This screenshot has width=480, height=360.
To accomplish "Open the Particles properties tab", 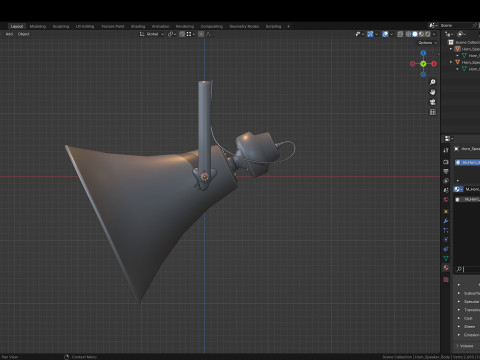I will click(446, 230).
